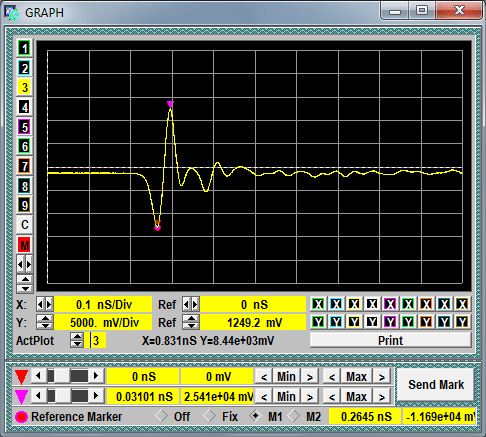Adjust Y Ref mV stepper arrows

click(191, 322)
